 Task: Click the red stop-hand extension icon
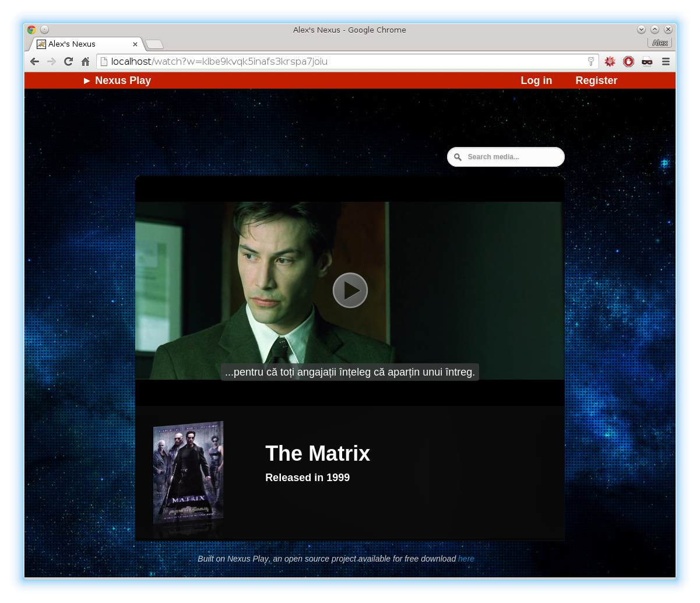tap(628, 62)
